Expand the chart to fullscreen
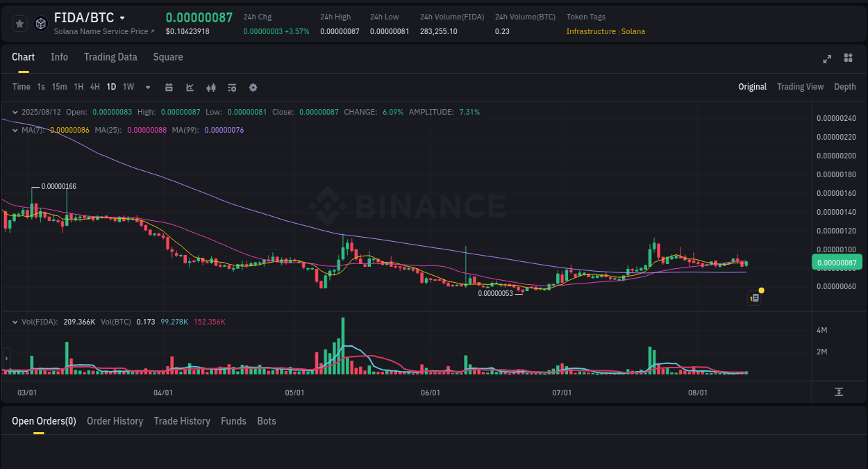868x469 pixels. click(827, 58)
